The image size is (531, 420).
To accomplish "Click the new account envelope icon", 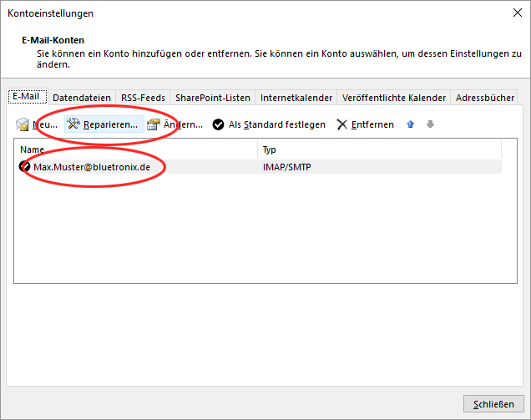I will click(x=23, y=124).
